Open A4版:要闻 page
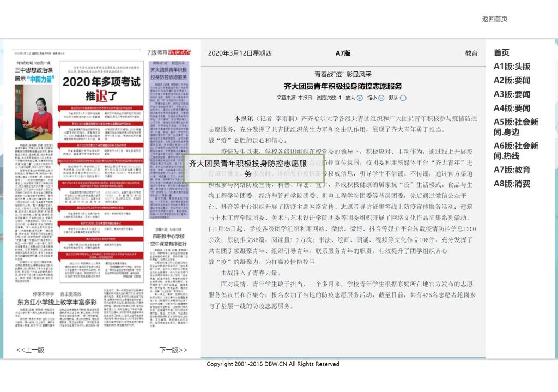Viewport: 558px width, 392px height. (512, 108)
